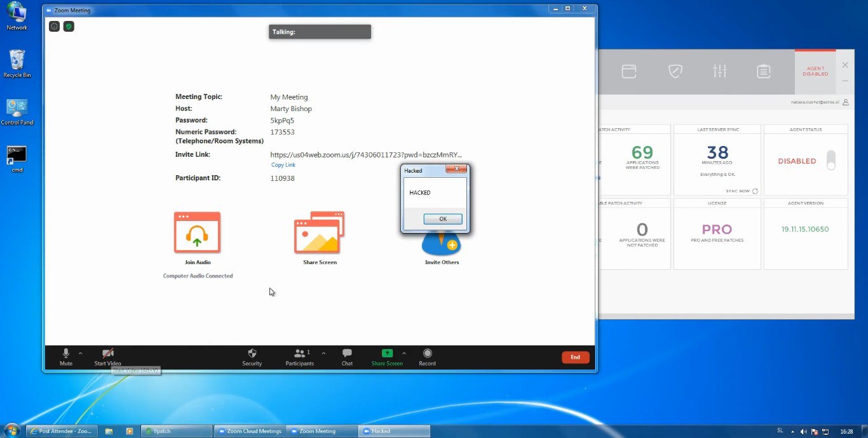Click participant ID 110938

tap(282, 178)
